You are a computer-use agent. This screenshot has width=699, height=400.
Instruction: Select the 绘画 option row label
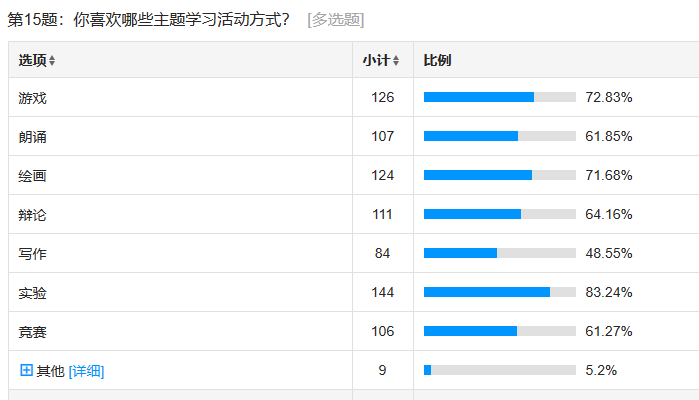(32, 176)
